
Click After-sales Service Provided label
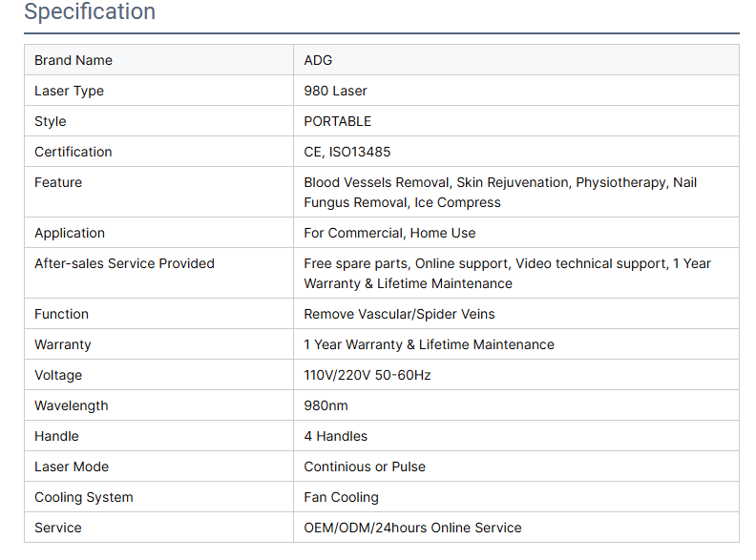(124, 263)
